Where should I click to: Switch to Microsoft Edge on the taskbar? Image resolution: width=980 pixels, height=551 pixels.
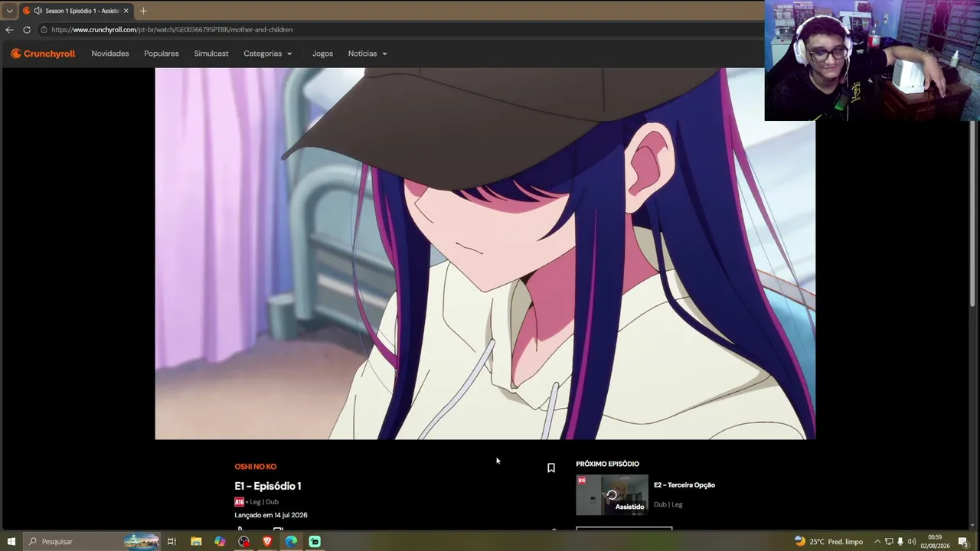pyautogui.click(x=291, y=542)
